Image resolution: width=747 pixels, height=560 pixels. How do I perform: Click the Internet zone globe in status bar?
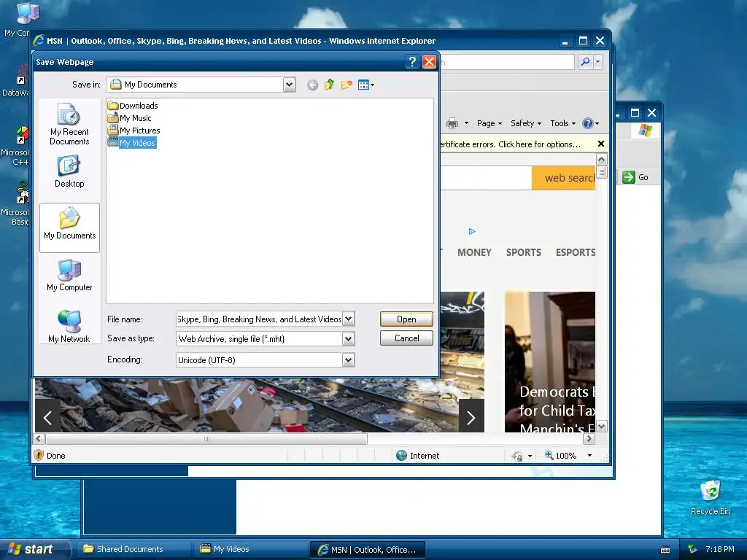pyautogui.click(x=402, y=455)
